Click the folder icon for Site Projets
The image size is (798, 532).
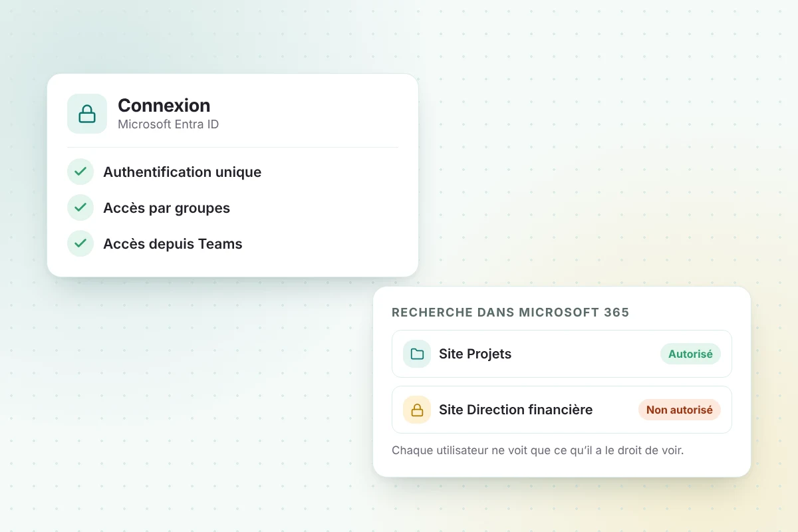(417, 354)
